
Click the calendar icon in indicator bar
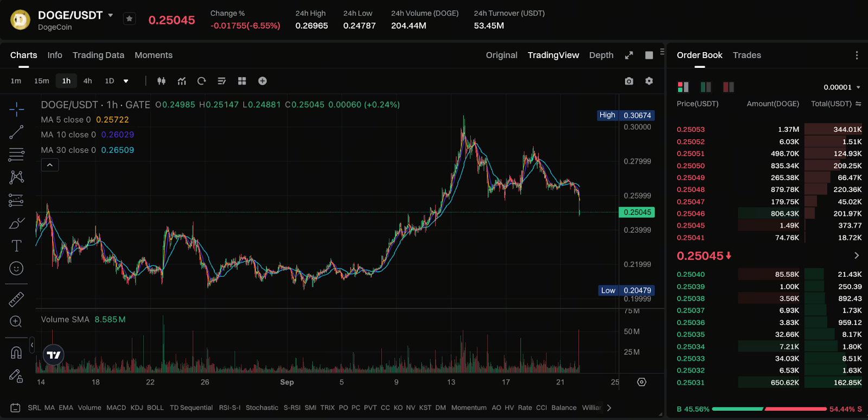(x=15, y=408)
